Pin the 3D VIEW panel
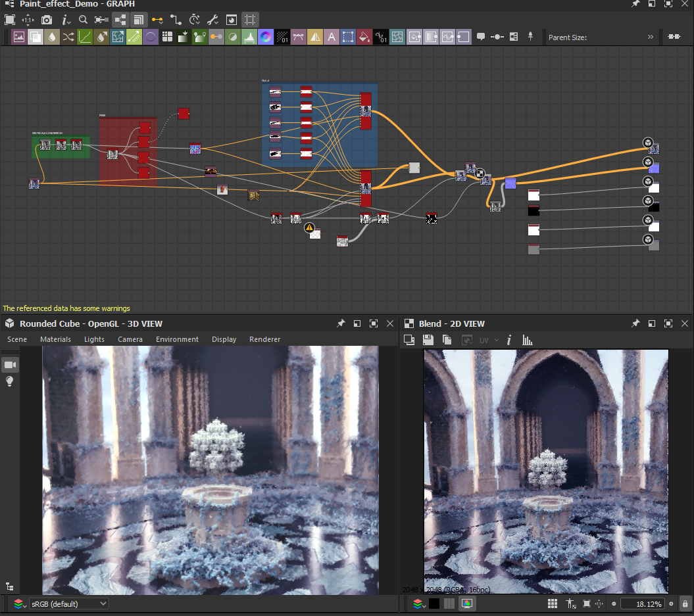This screenshot has height=616, width=694. click(341, 323)
